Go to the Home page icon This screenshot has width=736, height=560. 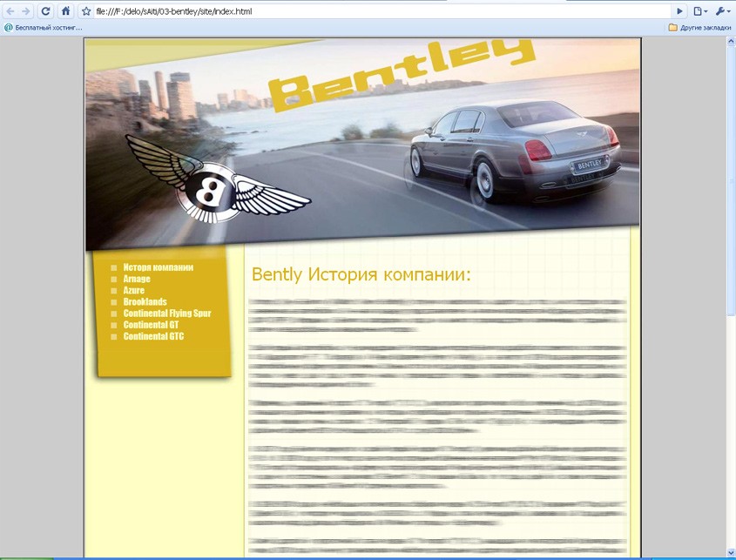point(65,10)
